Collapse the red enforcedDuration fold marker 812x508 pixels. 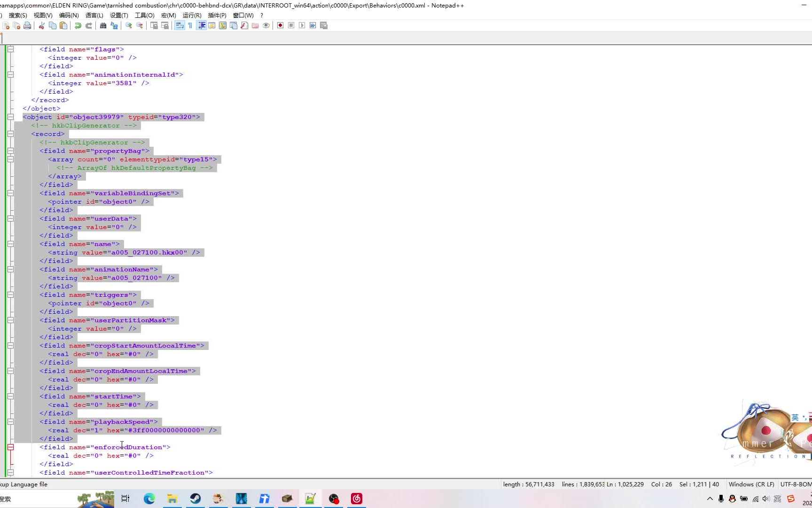point(10,447)
